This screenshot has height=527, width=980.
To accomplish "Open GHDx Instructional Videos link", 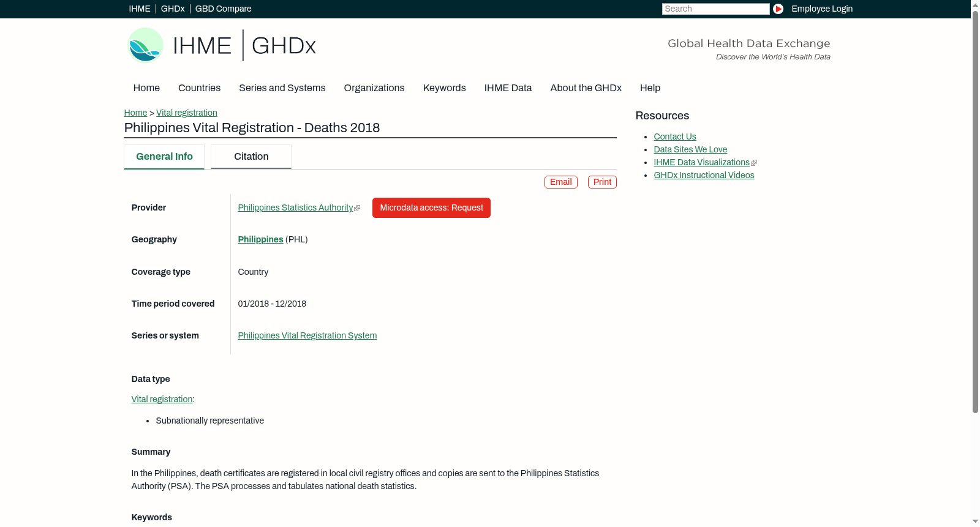I will tap(704, 176).
